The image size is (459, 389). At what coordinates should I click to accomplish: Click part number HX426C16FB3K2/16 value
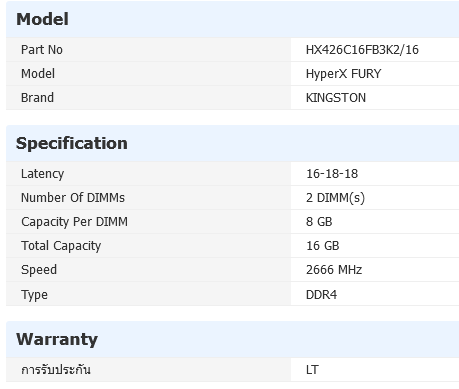pyautogui.click(x=362, y=50)
